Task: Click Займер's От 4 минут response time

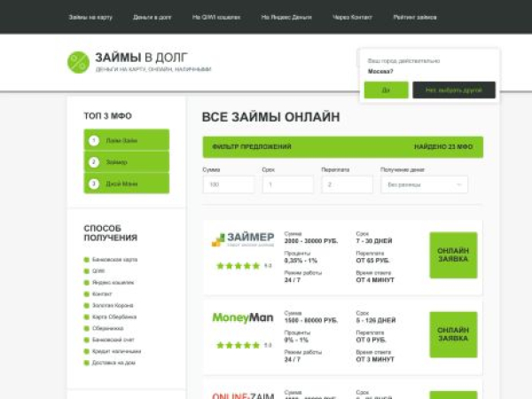Action: pyautogui.click(x=375, y=280)
